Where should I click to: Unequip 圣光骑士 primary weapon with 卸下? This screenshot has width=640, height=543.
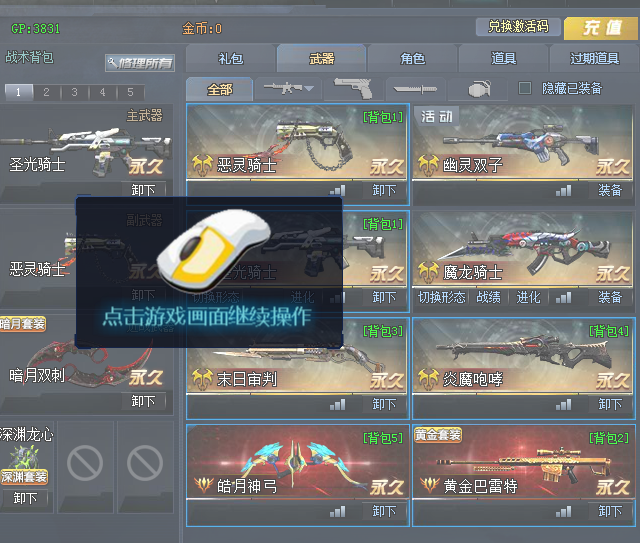coord(143,190)
